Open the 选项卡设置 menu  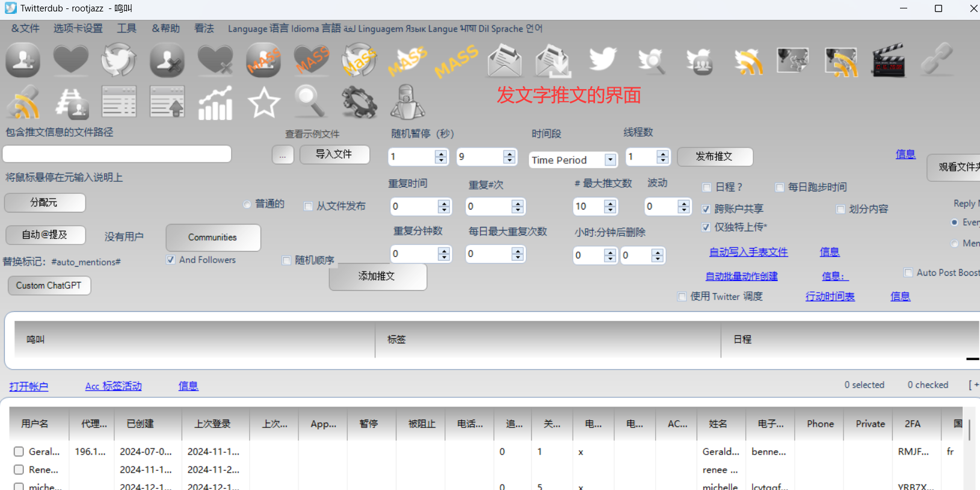coord(78,28)
